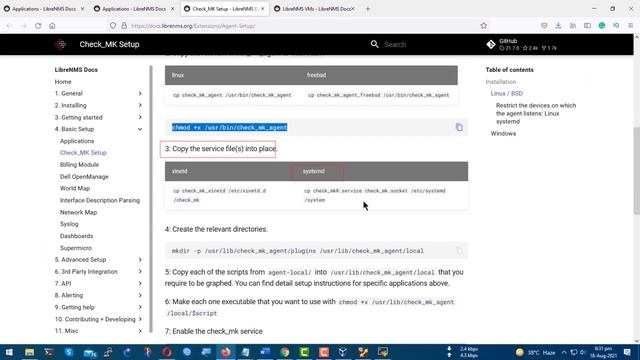Viewport: 640px width, 360px height.
Task: Jump to Windows in table of contents
Action: tap(503, 133)
